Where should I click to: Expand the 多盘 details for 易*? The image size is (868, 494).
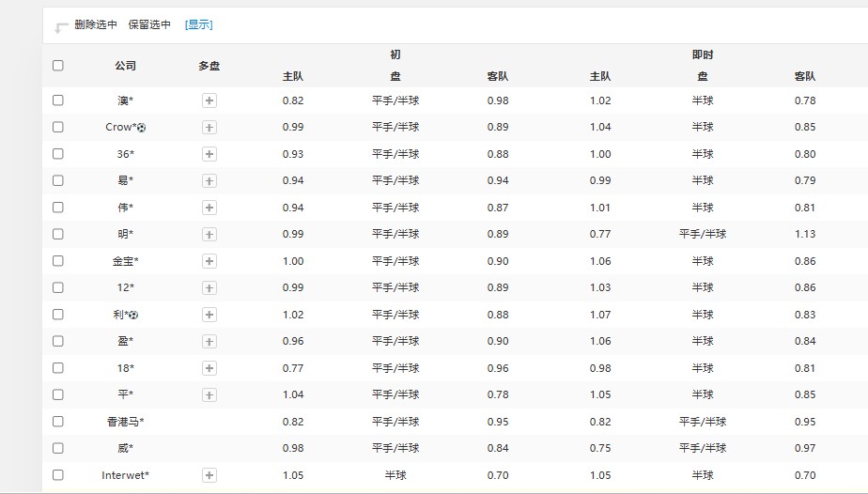point(209,180)
